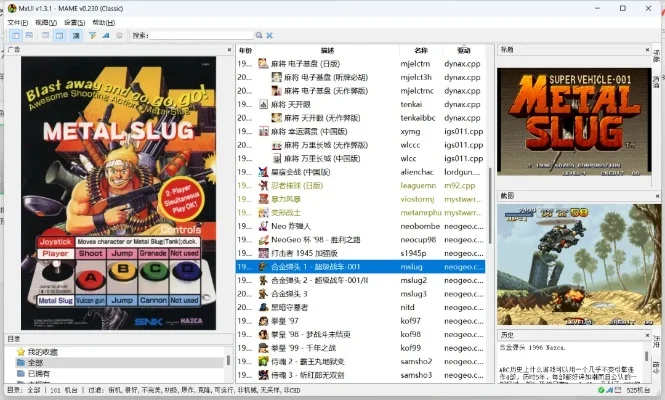Click the Metal Slug title screen thumbnail
Image resolution: width=665 pixels, height=400 pixels.
point(574,122)
